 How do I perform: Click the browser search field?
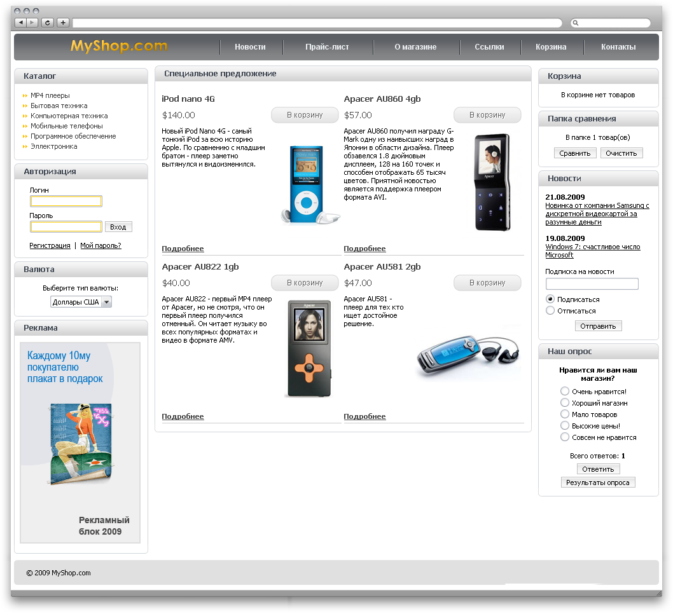point(610,23)
